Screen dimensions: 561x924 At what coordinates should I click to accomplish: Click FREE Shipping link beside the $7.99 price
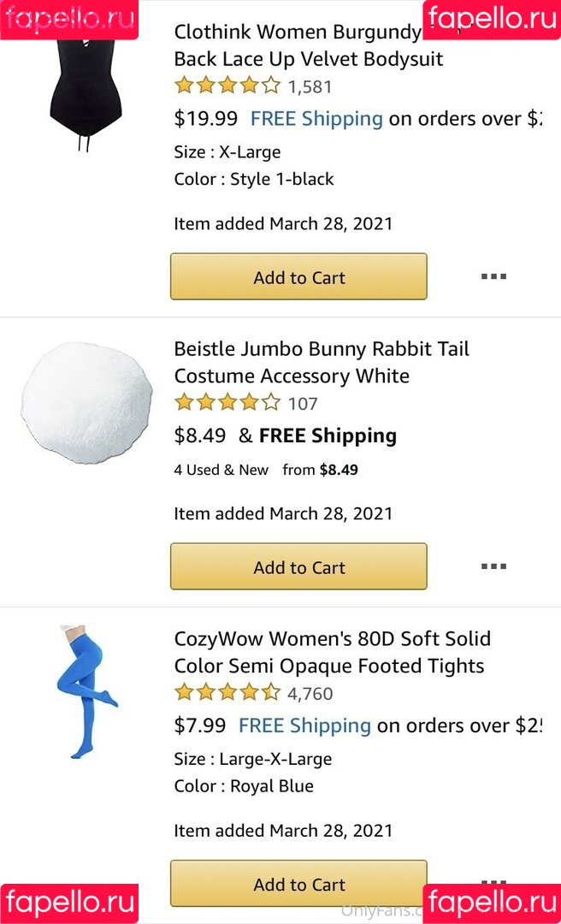tap(304, 726)
